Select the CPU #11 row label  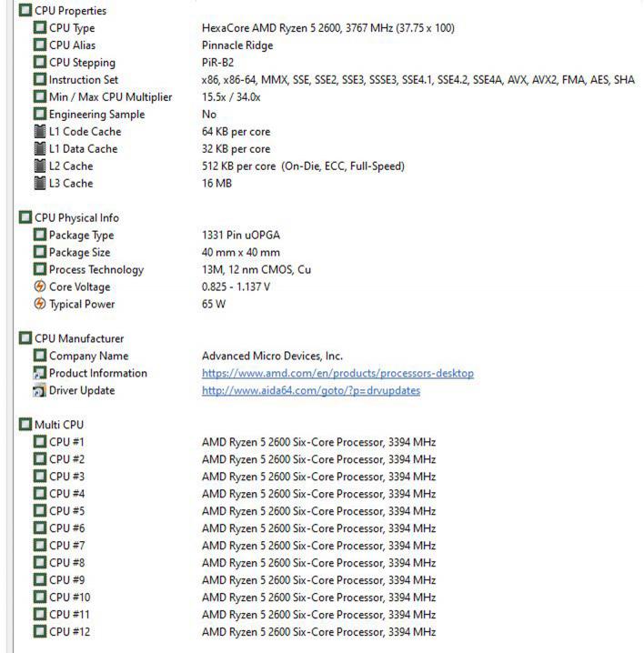pos(69,615)
